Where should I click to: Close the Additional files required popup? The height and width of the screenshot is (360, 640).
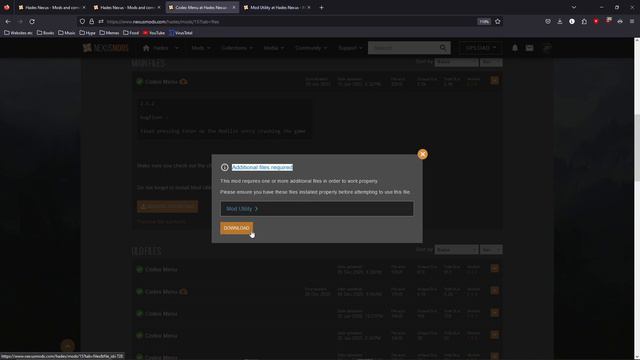[x=422, y=154]
